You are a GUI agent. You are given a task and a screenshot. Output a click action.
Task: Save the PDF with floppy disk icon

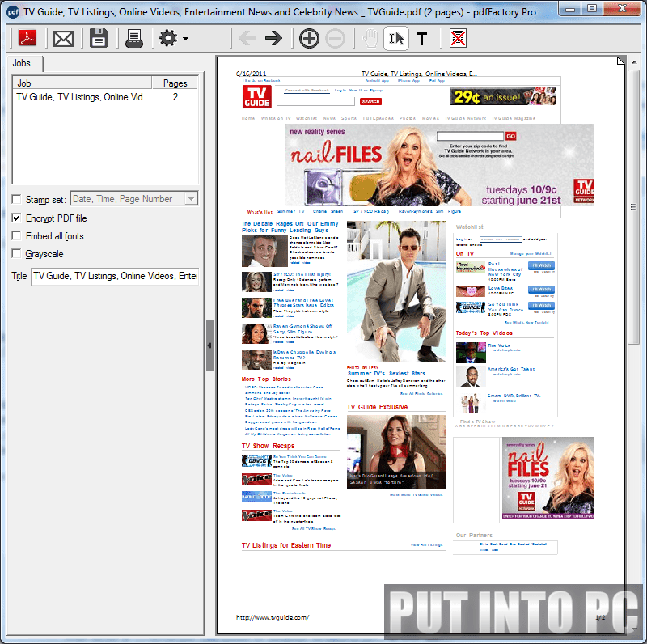point(99,38)
